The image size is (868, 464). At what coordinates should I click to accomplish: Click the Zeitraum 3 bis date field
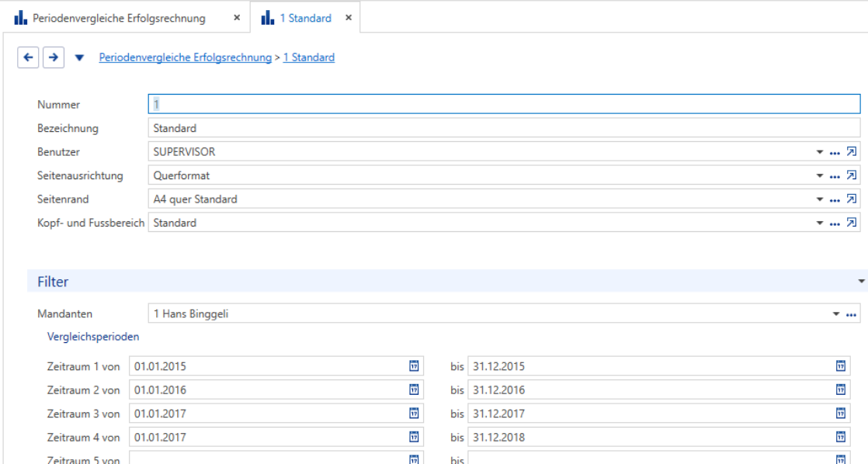pyautogui.click(x=658, y=414)
